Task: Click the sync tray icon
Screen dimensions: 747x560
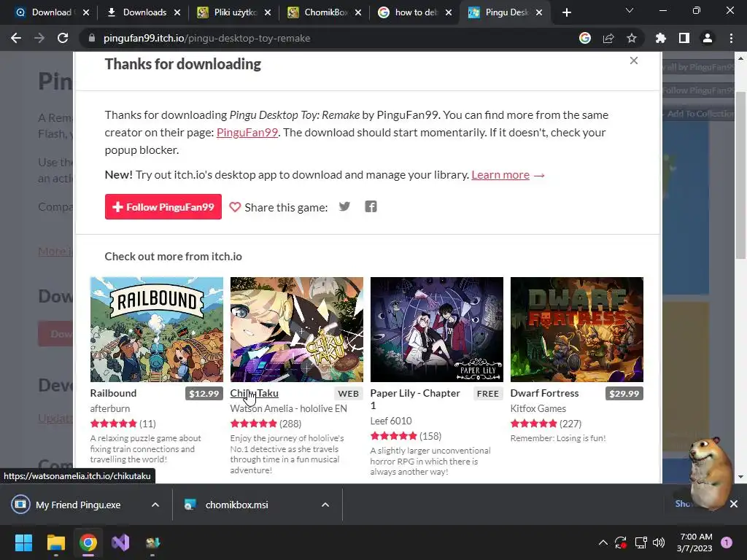Action: (x=621, y=542)
